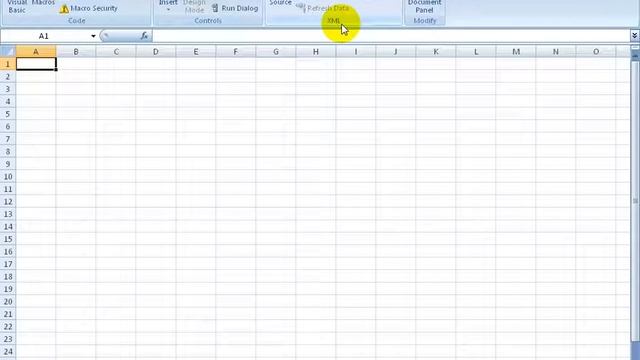This screenshot has height=360, width=640.
Task: Select row 10 header
Action: 8,177
